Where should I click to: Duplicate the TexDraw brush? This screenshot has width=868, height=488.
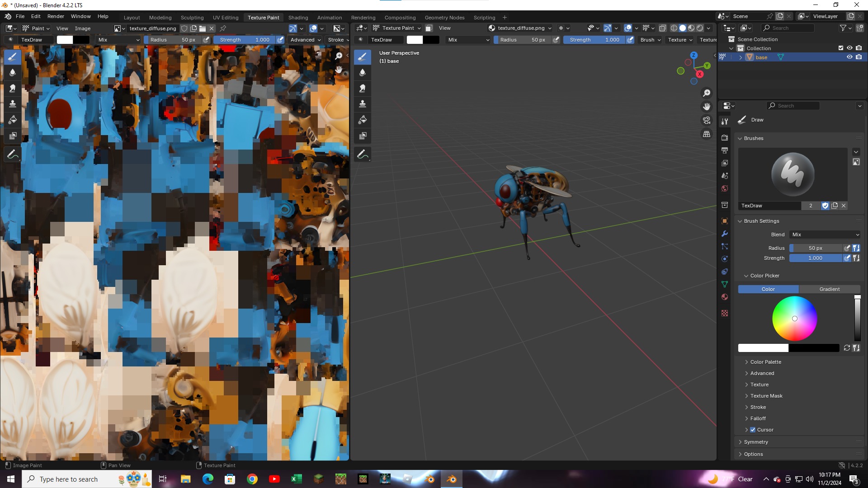coord(835,206)
